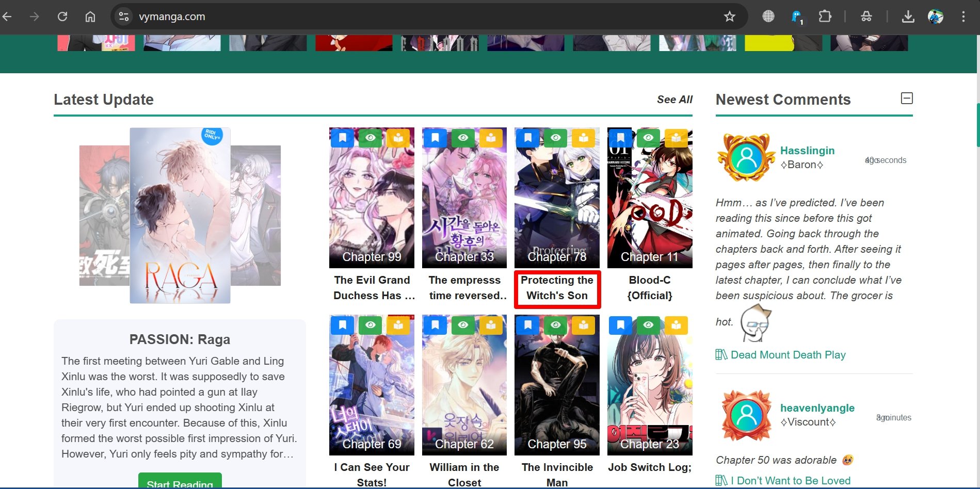Click green eye icon on Job Switch Log
The image size is (980, 489).
(648, 325)
